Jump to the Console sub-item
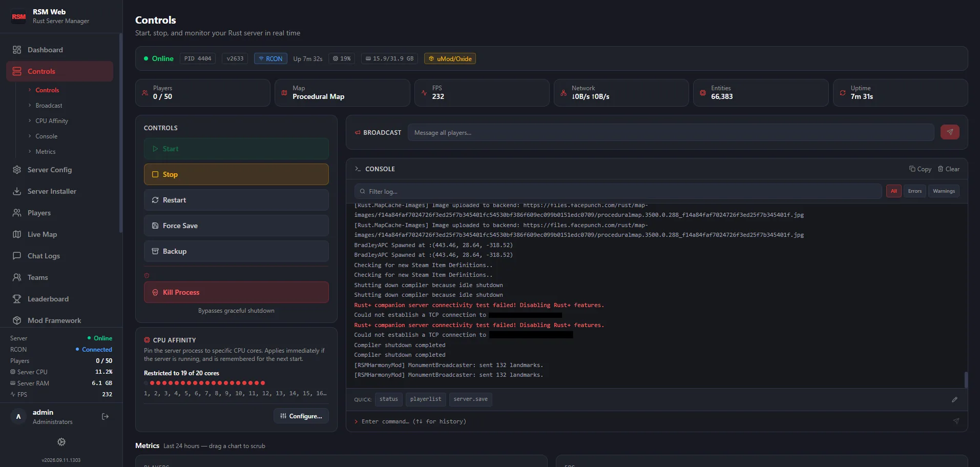980x467 pixels. [x=46, y=136]
